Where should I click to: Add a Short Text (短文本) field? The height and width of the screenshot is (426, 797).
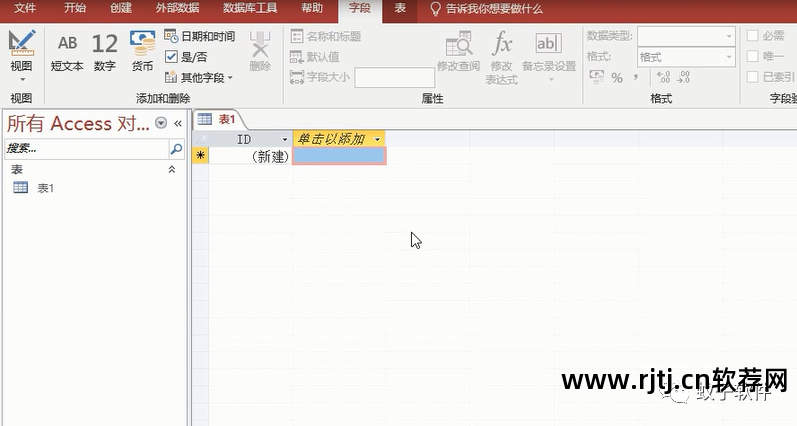pos(67,52)
